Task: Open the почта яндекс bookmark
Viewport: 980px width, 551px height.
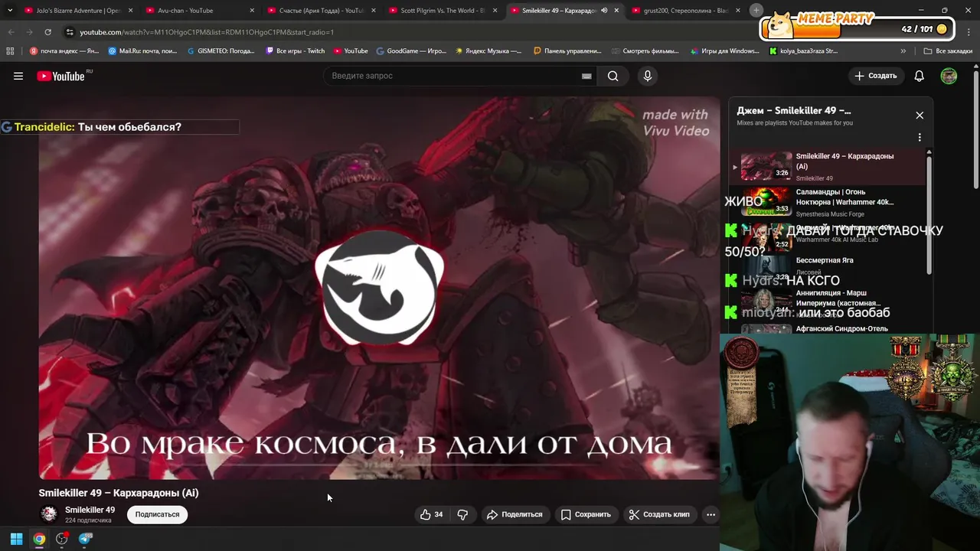Action: tap(64, 51)
